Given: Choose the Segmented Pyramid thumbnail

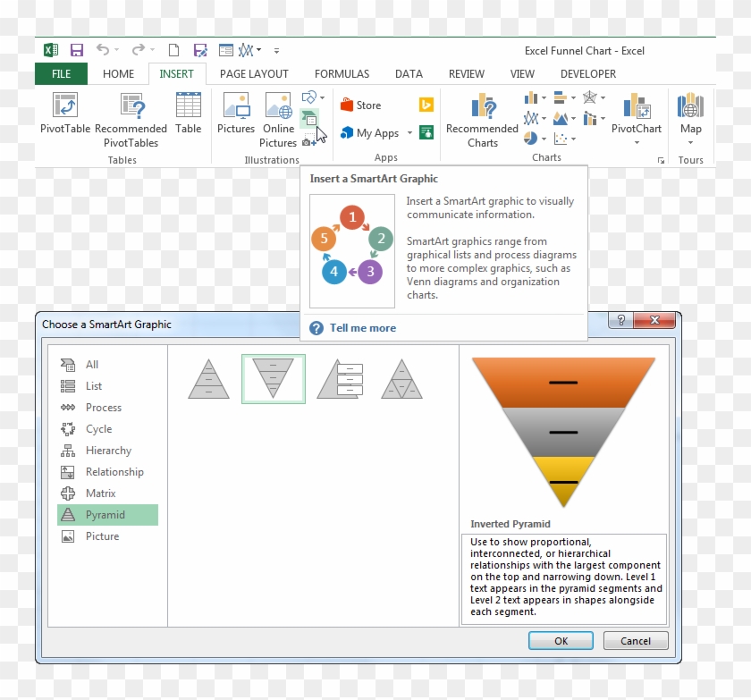Looking at the screenshot, I should coord(401,379).
